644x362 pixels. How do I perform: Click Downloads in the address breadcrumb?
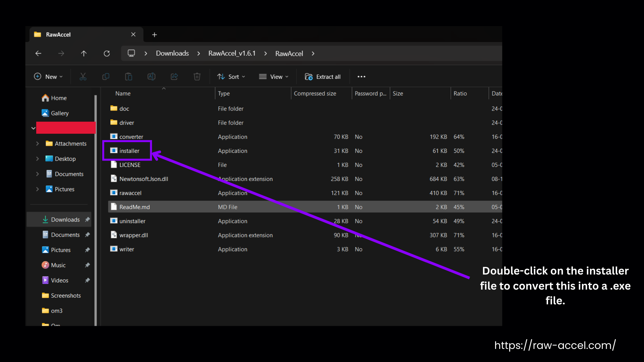172,54
